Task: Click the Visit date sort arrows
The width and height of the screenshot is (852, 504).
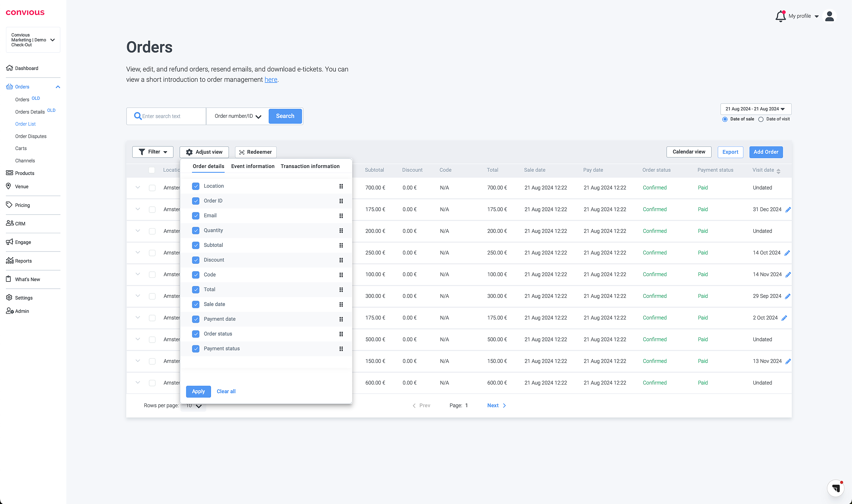Action: coord(778,171)
